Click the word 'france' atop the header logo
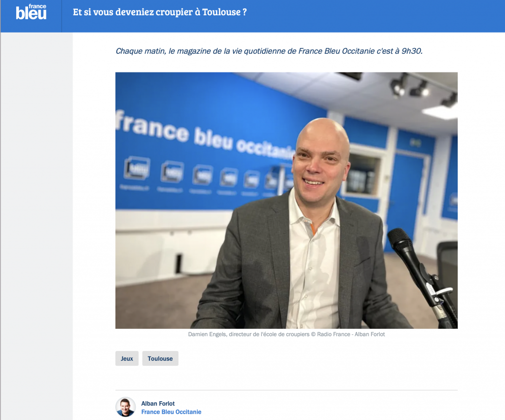This screenshot has height=420, width=505. tap(37, 6)
